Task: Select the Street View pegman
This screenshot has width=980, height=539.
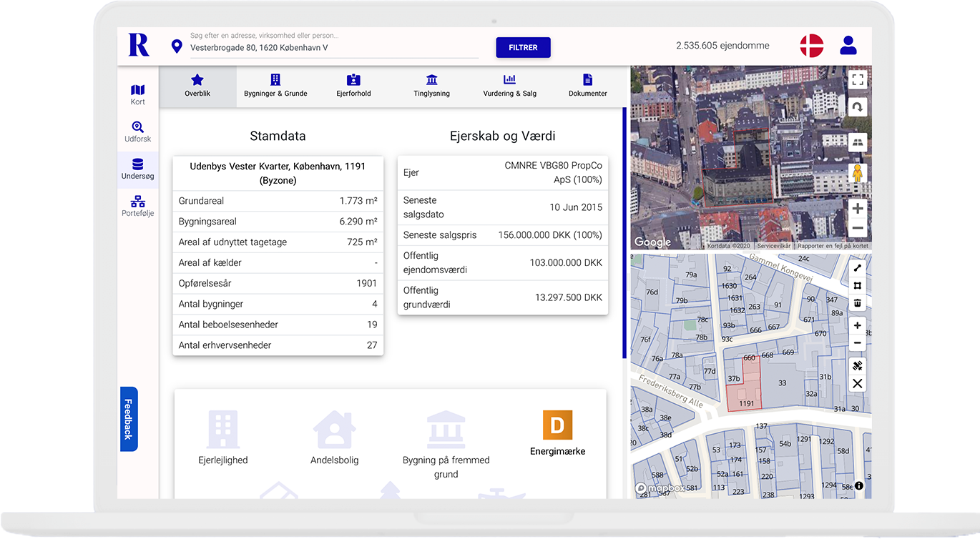Action: 858,174
